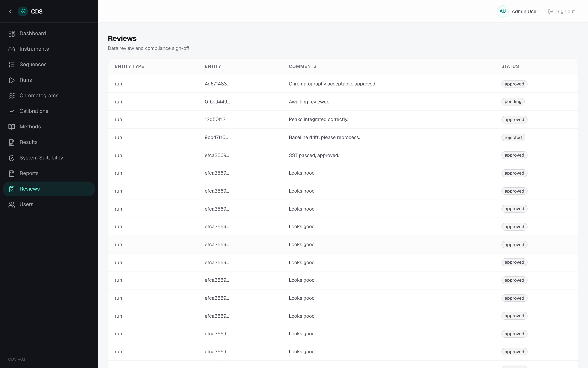Click the 'Awaiting reviewer.' comment
This screenshot has width=588, height=368.
click(309, 102)
